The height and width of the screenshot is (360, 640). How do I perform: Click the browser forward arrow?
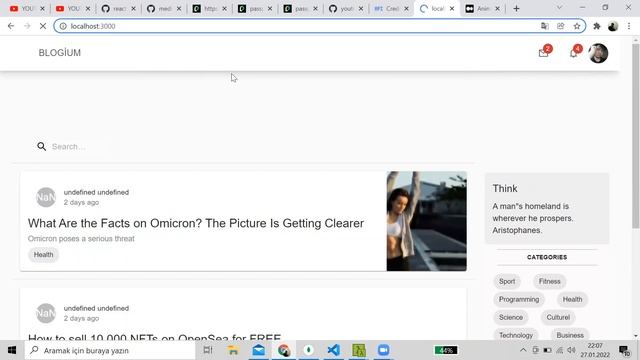[x=27, y=26]
